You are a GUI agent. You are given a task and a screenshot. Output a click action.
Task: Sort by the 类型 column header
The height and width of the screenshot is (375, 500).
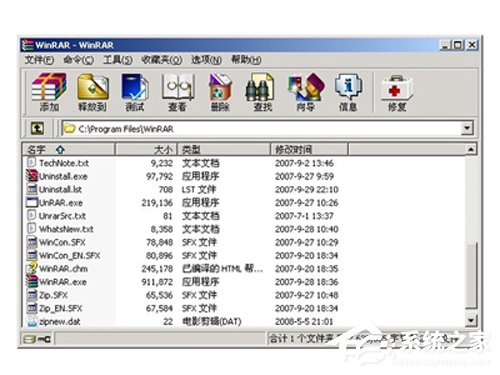(x=224, y=150)
